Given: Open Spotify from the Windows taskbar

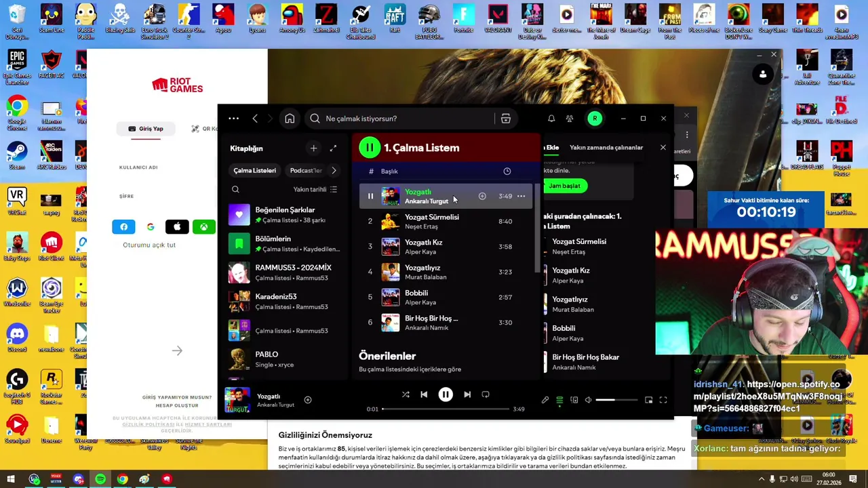Looking at the screenshot, I should click(100, 479).
